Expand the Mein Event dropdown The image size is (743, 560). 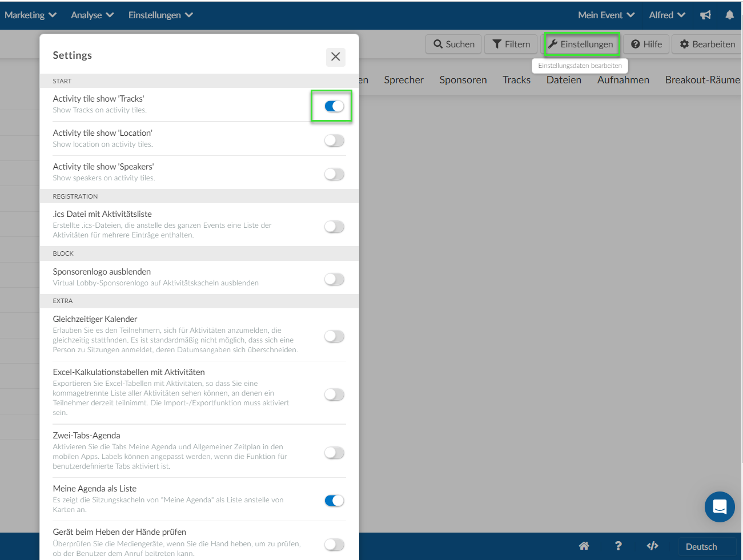click(x=606, y=15)
